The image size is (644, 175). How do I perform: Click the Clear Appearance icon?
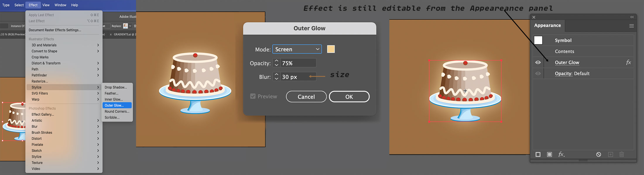(x=599, y=154)
